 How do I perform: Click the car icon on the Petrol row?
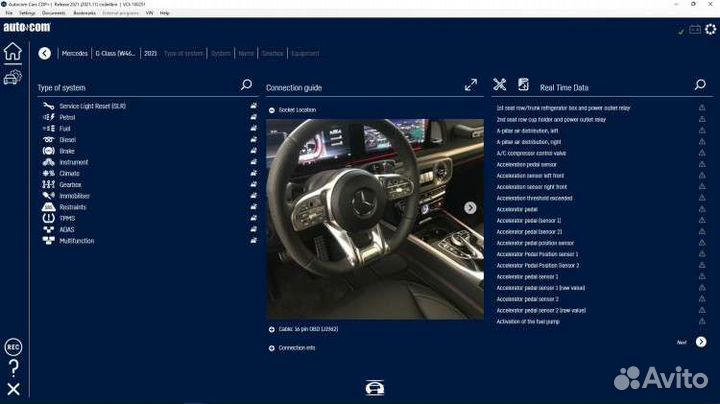[253, 117]
